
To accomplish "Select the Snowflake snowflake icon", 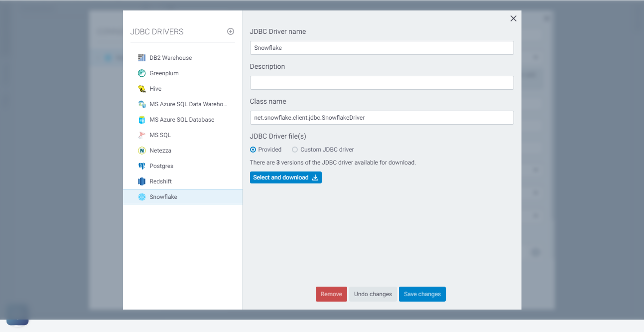I will 142,196.
